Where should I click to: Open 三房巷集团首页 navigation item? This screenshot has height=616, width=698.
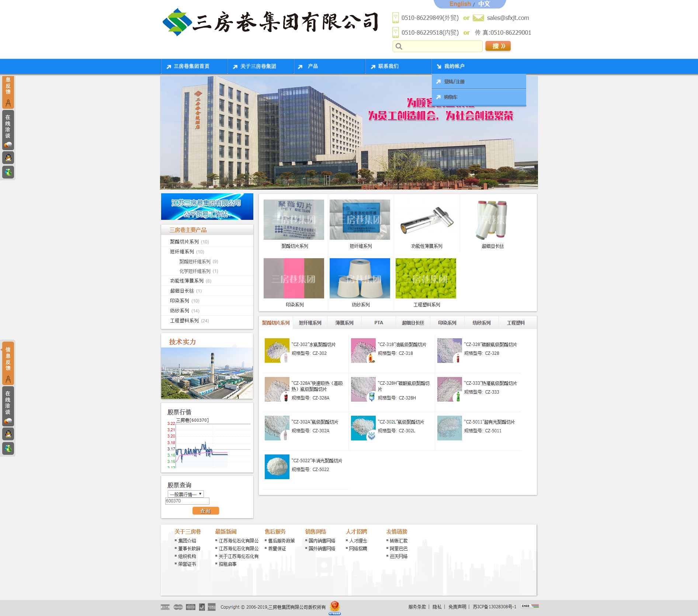point(192,66)
